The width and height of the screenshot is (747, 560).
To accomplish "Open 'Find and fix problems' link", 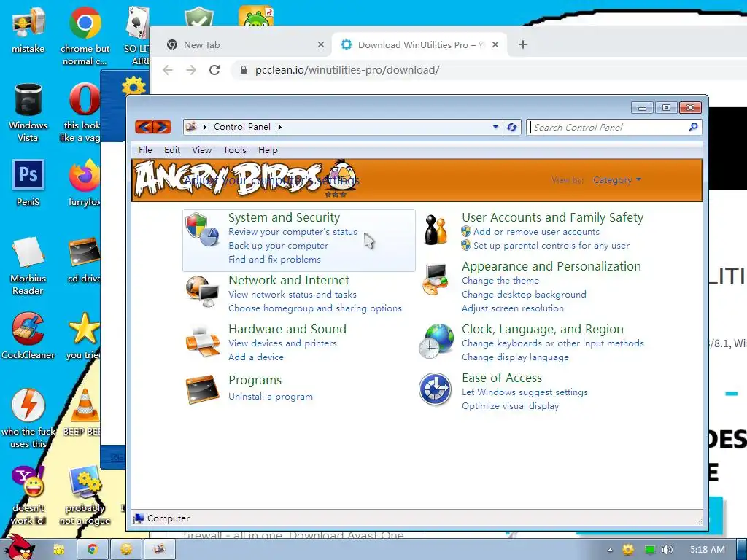I will click(274, 260).
